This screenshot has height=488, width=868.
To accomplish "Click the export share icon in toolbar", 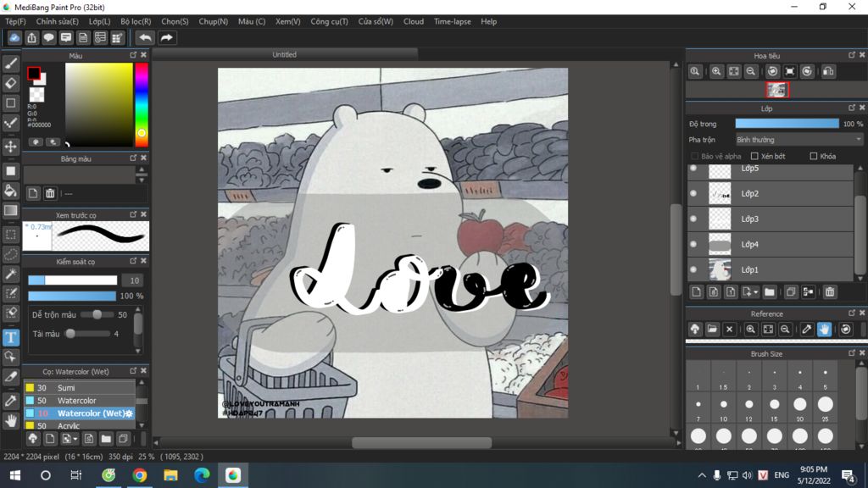I will click(31, 37).
